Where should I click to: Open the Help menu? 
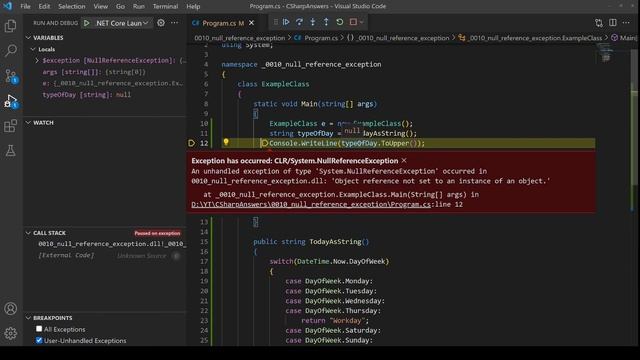point(193,7)
